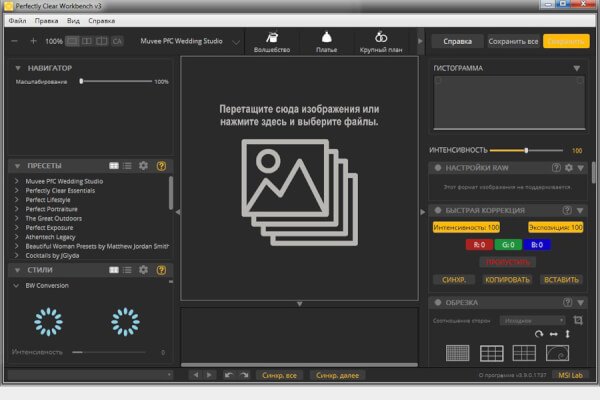Apply the Платье preset icon

[x=326, y=42]
